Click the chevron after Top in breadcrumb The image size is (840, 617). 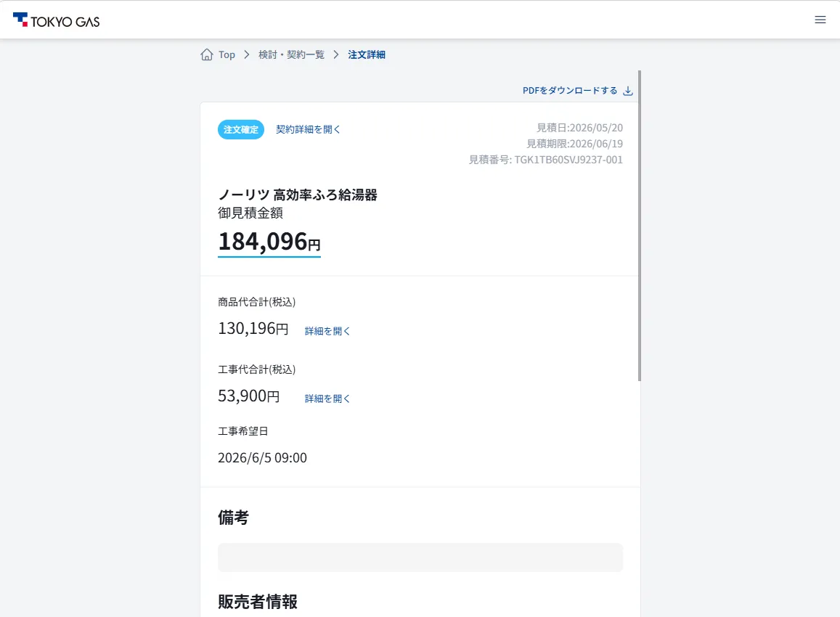click(x=246, y=54)
